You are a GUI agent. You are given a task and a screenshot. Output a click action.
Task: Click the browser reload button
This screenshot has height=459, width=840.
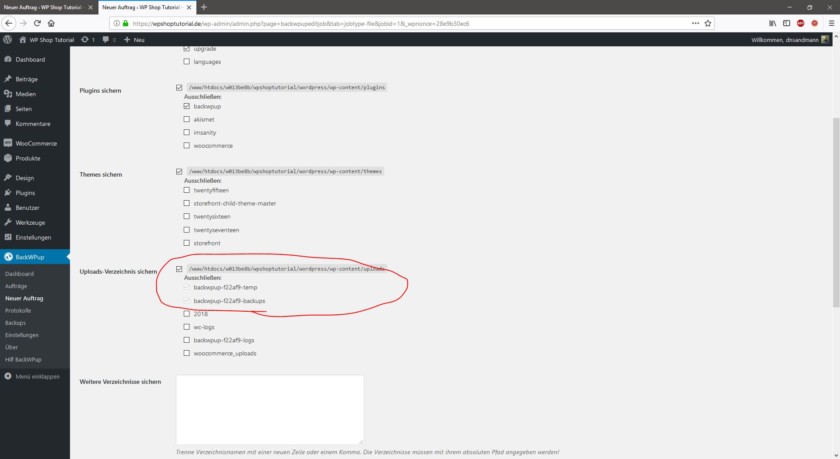38,22
